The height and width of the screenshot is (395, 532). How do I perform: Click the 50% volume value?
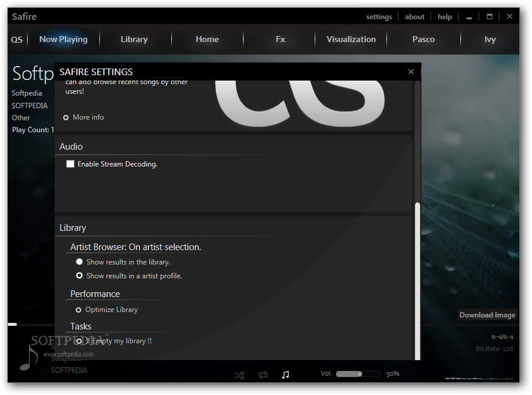pyautogui.click(x=393, y=373)
